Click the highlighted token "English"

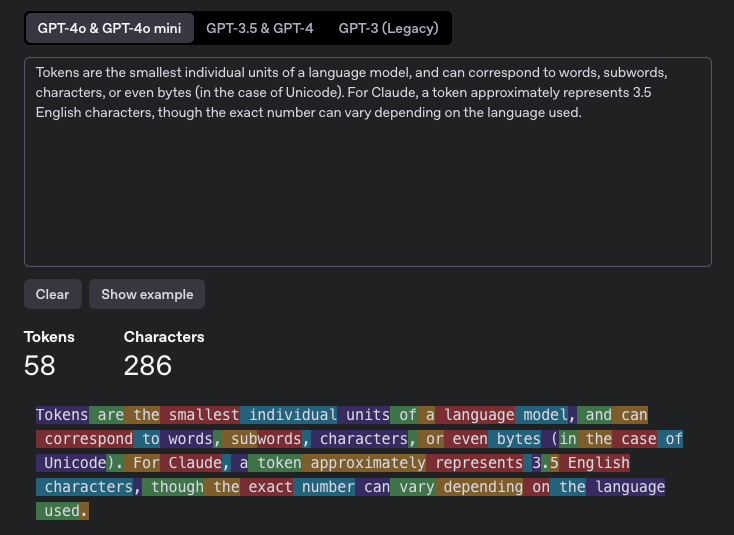pyautogui.click(x=595, y=462)
